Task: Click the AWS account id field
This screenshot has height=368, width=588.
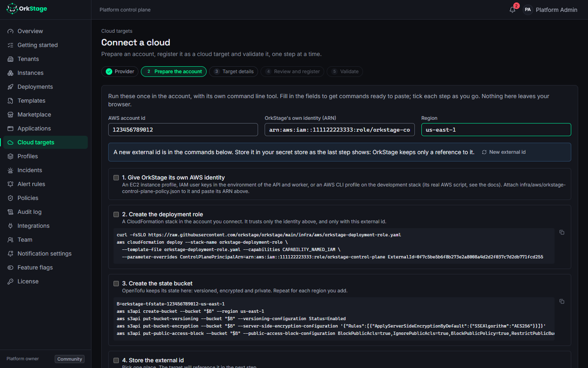Action: click(x=183, y=130)
